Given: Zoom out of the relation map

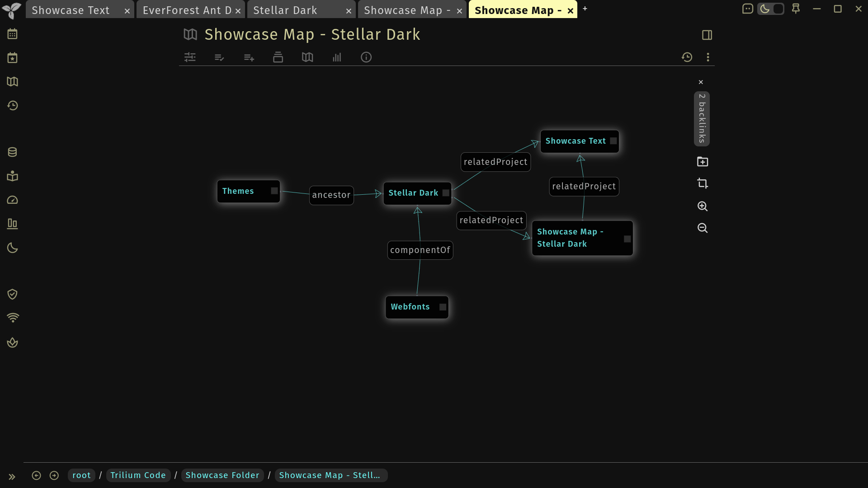Looking at the screenshot, I should (703, 228).
